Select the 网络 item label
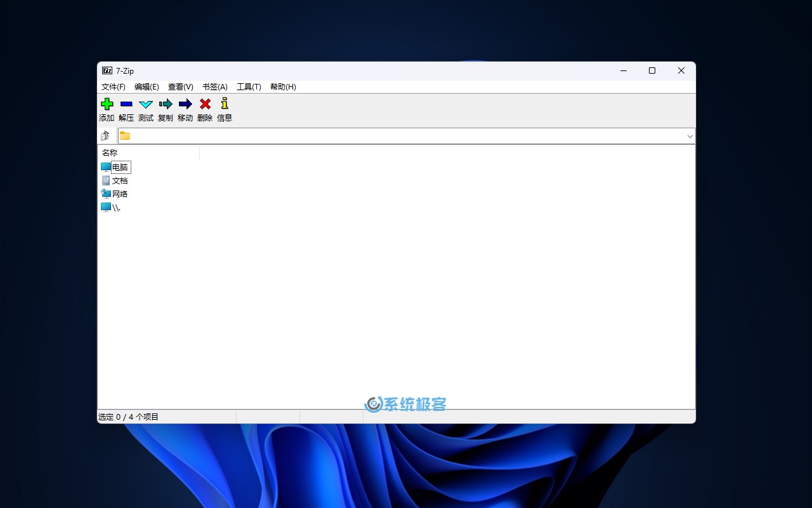Image resolution: width=812 pixels, height=508 pixels. tap(120, 194)
